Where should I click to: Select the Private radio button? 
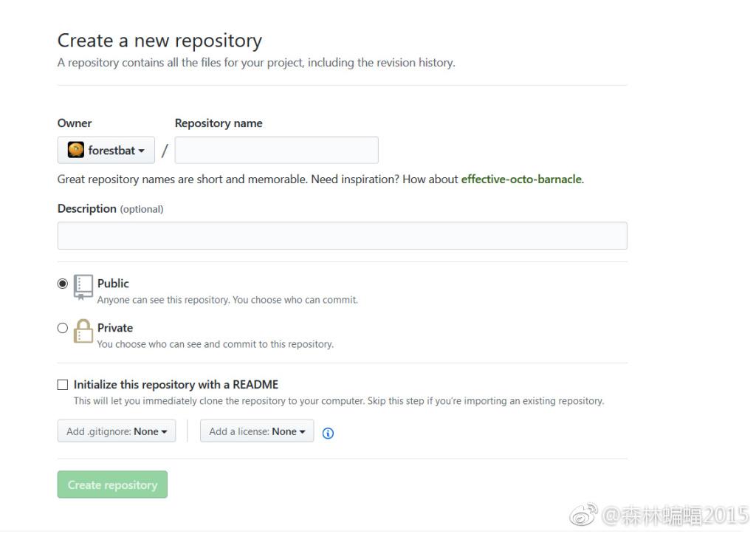tap(63, 328)
